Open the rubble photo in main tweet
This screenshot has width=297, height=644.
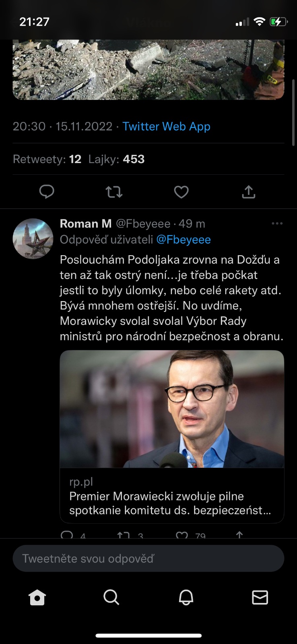coord(148,69)
